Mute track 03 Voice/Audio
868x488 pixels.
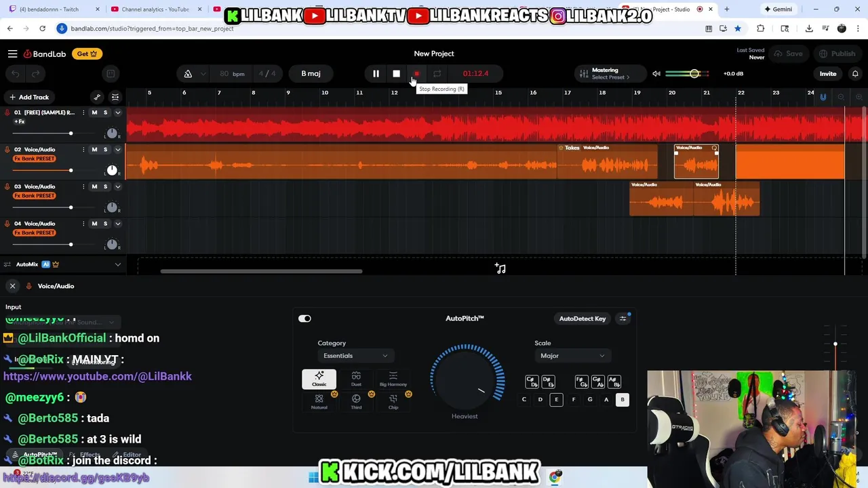point(94,186)
